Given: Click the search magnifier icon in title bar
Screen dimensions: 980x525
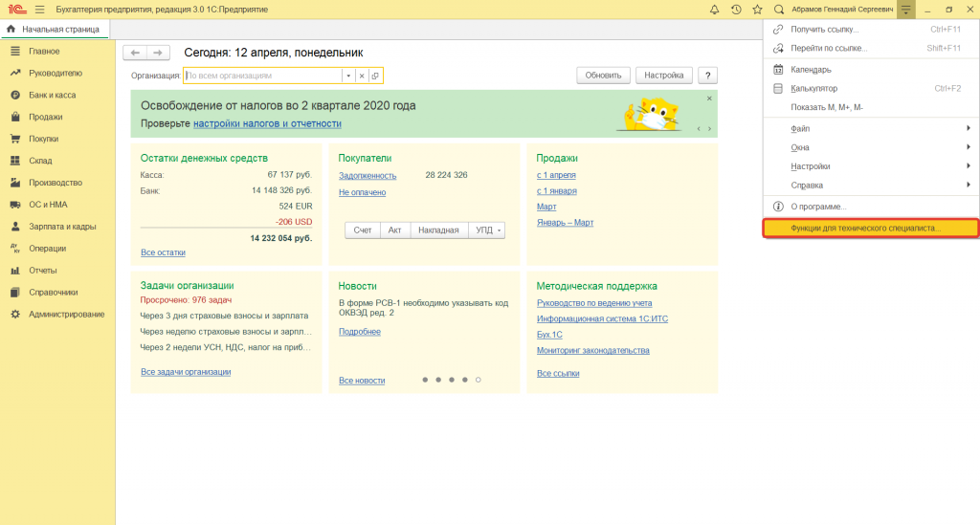Looking at the screenshot, I should pyautogui.click(x=778, y=9).
